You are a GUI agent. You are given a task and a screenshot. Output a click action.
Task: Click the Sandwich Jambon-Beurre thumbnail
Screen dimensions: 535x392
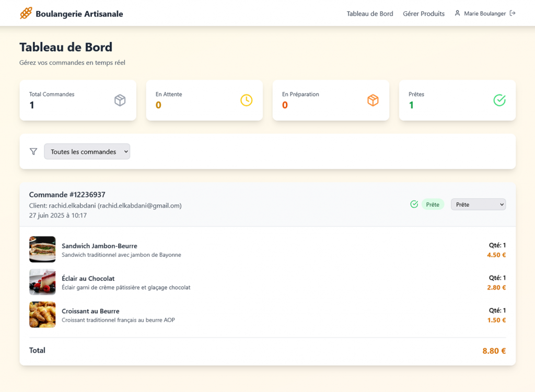42,250
